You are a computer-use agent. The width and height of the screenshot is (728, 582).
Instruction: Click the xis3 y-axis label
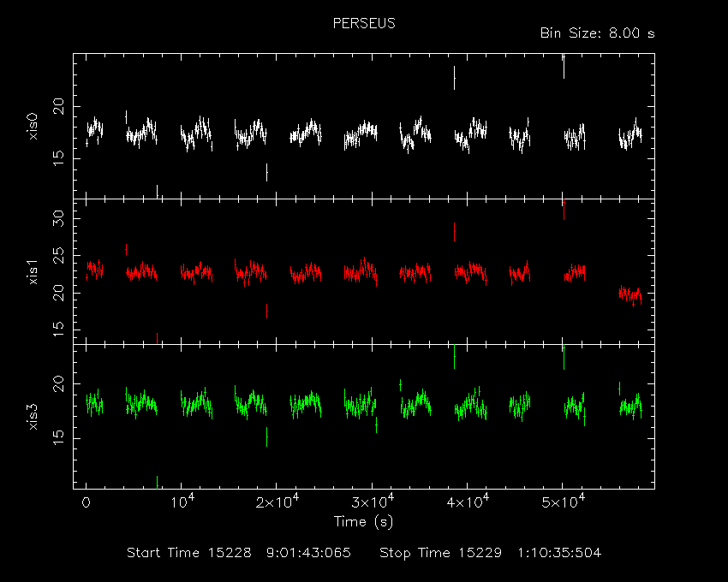33,417
